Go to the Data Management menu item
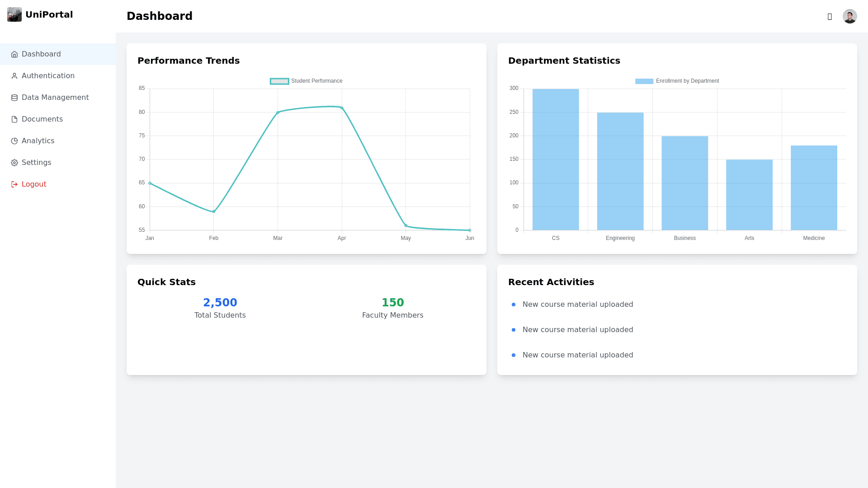 [x=55, y=98]
